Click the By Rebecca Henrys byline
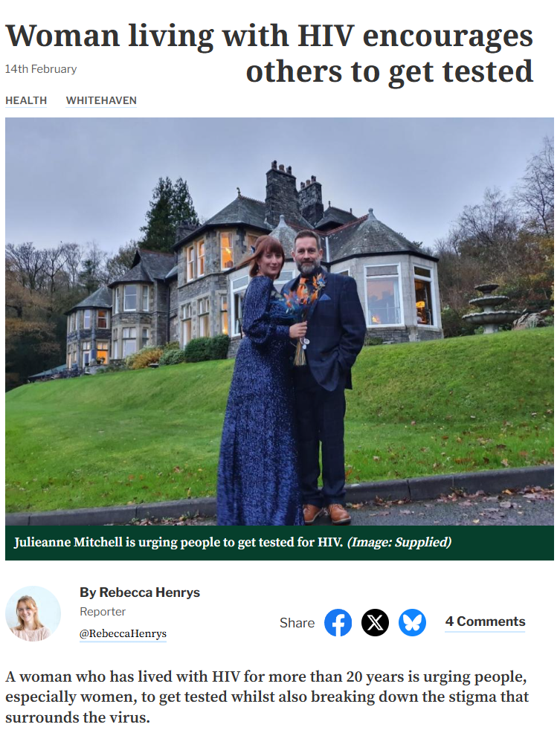This screenshot has height=730, width=560. click(x=140, y=592)
